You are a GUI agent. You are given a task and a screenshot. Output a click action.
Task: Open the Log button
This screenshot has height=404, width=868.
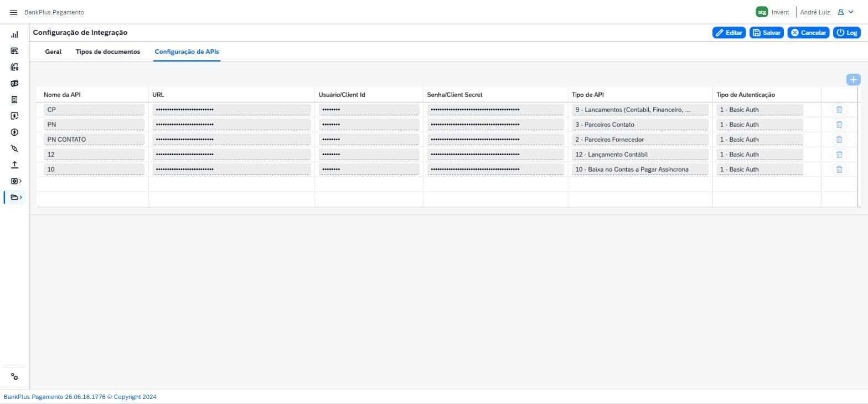(847, 33)
